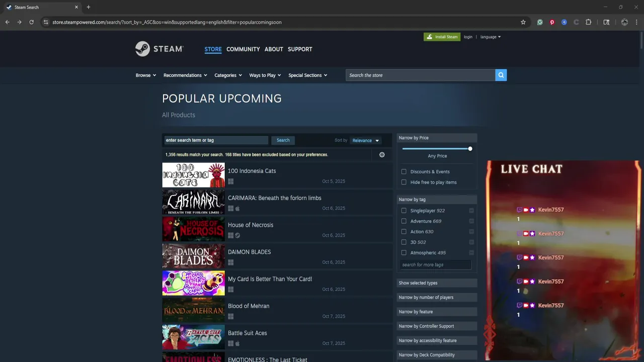The height and width of the screenshot is (362, 644).
Task: Check the Adventure tag filter
Action: [x=404, y=221]
